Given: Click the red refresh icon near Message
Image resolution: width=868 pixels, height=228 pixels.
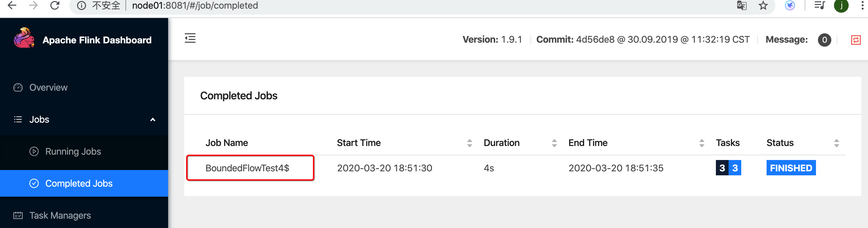Looking at the screenshot, I should pyautogui.click(x=856, y=40).
